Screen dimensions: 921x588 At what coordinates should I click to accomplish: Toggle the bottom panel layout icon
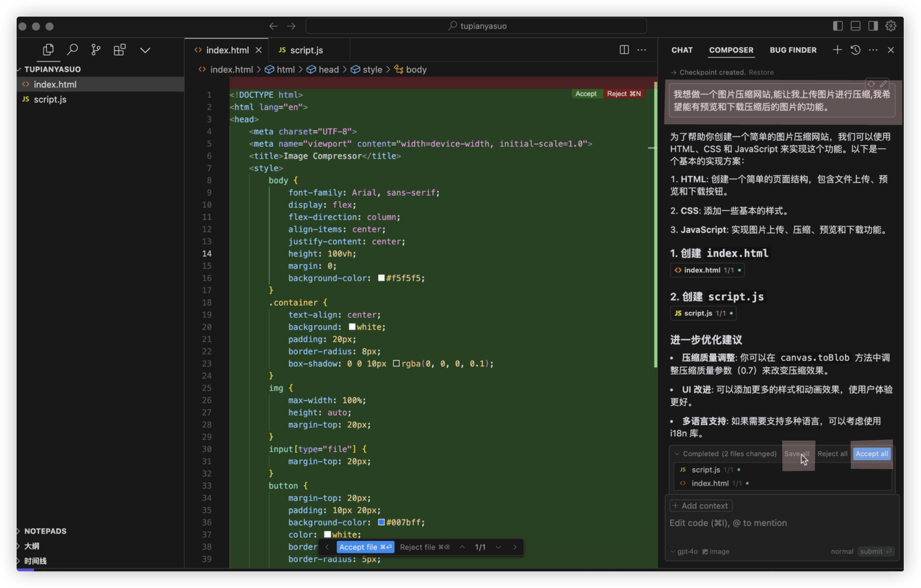pyautogui.click(x=855, y=26)
